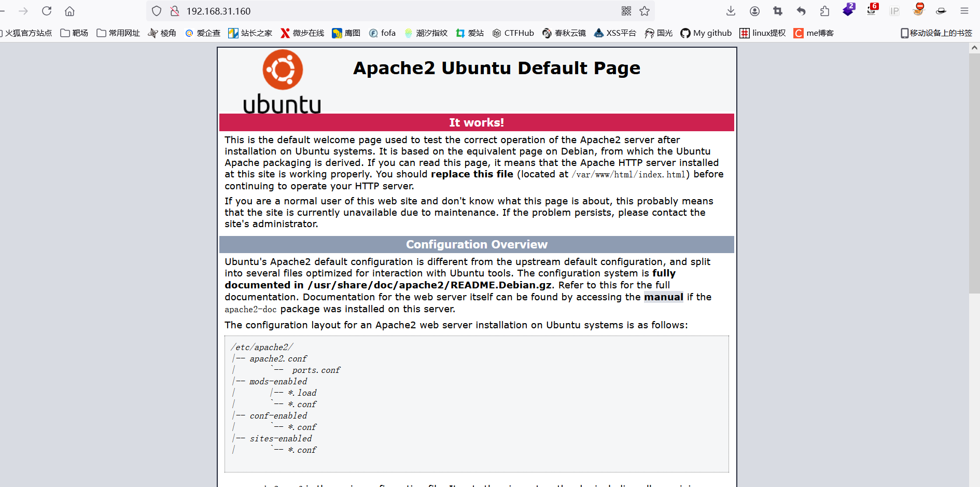Image resolution: width=980 pixels, height=487 pixels.
Task: Click the undo arrow toolbar icon
Action: tap(801, 11)
